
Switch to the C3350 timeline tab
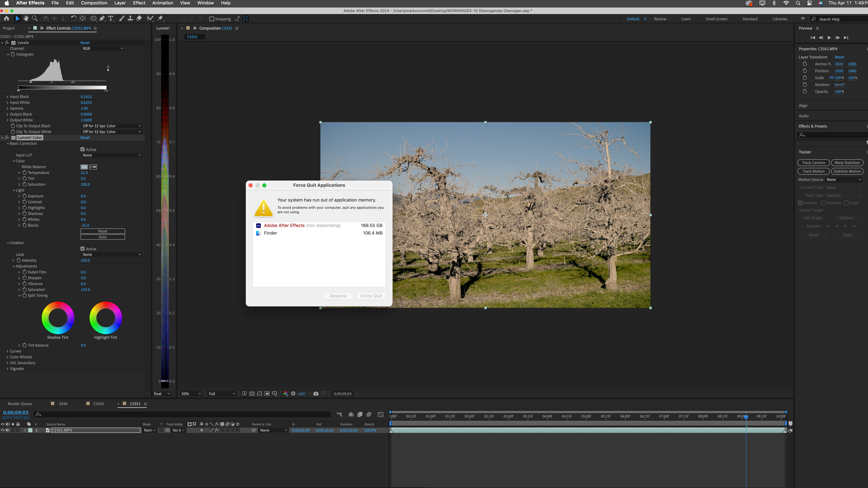98,404
